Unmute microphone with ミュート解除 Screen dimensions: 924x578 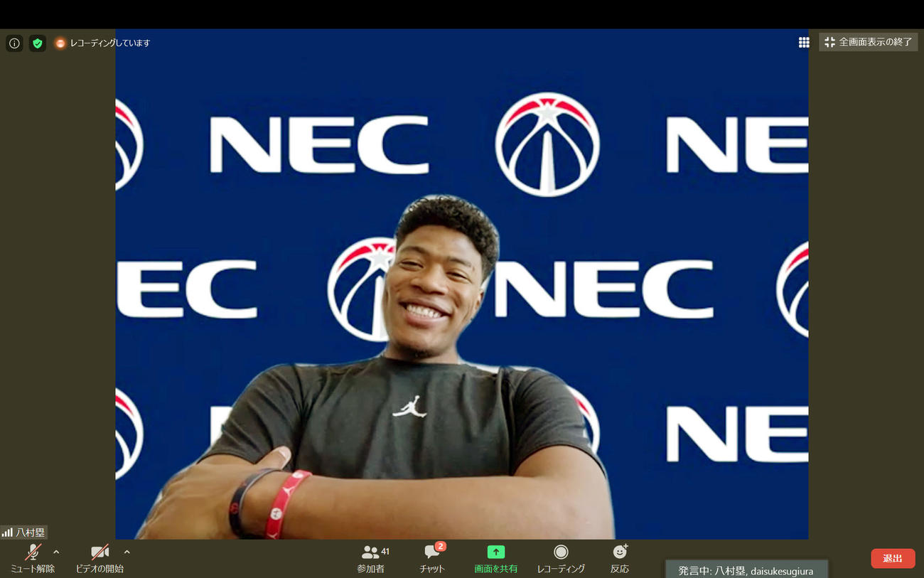[x=32, y=559]
